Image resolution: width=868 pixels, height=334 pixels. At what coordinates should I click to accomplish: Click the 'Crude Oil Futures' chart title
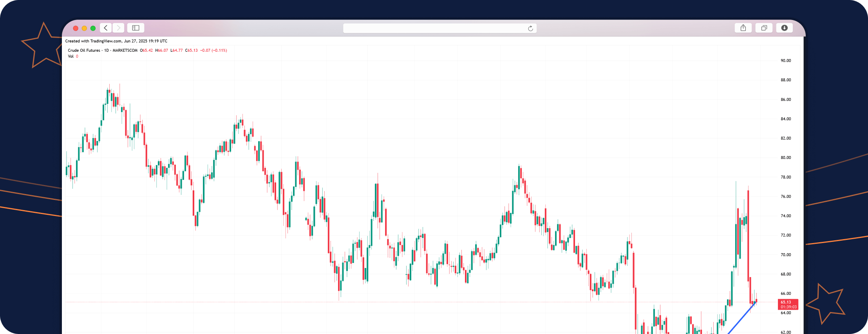84,50
